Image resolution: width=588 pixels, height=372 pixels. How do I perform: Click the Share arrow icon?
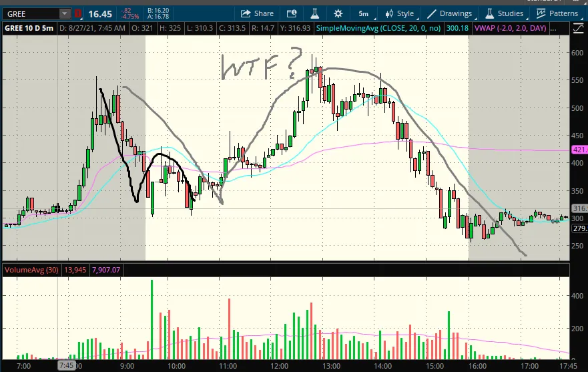246,13
